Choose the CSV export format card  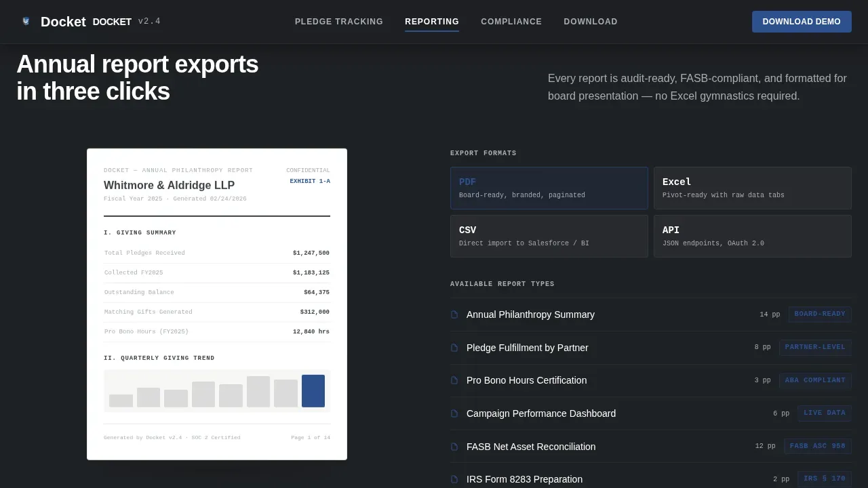point(549,236)
